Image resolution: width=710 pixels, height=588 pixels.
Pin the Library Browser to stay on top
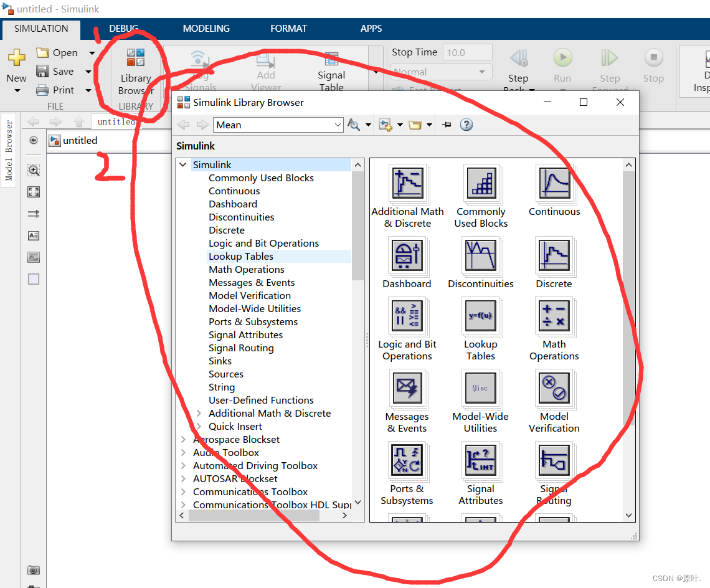pos(447,125)
